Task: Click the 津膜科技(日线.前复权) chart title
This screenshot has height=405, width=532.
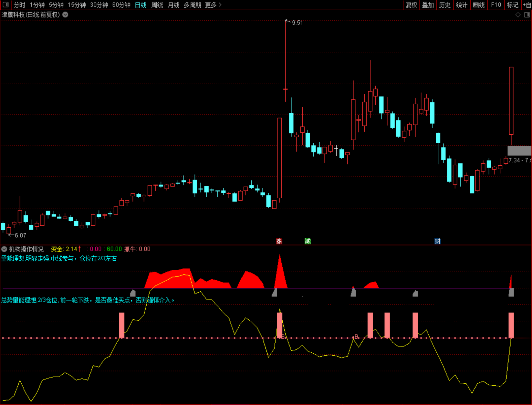Action: point(31,15)
